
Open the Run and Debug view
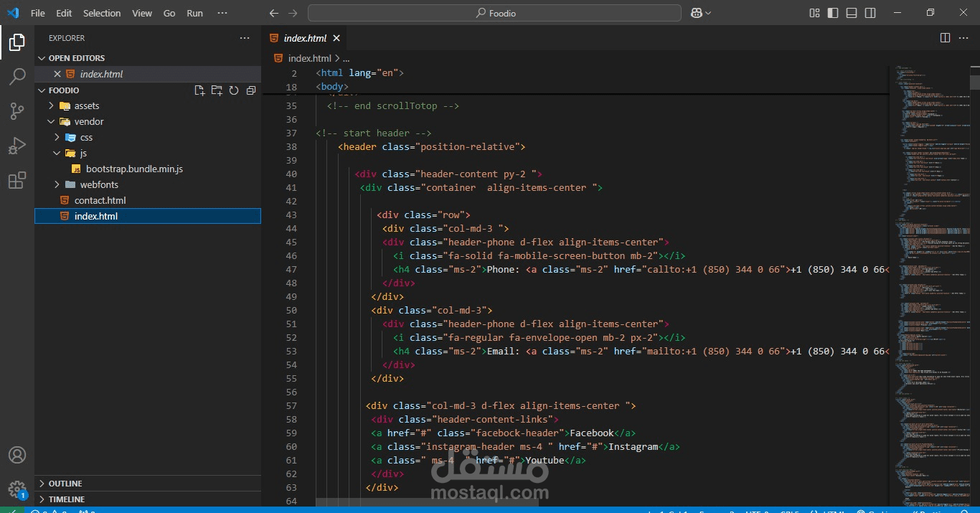tap(17, 146)
